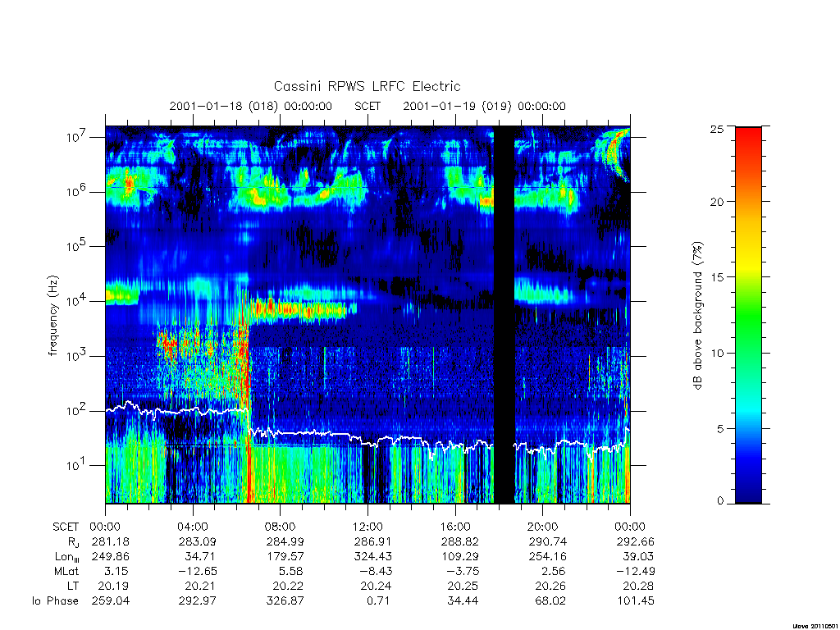This screenshot has width=840, height=630.
Task: Click the colorbar 15 dB tick label
Action: [717, 277]
